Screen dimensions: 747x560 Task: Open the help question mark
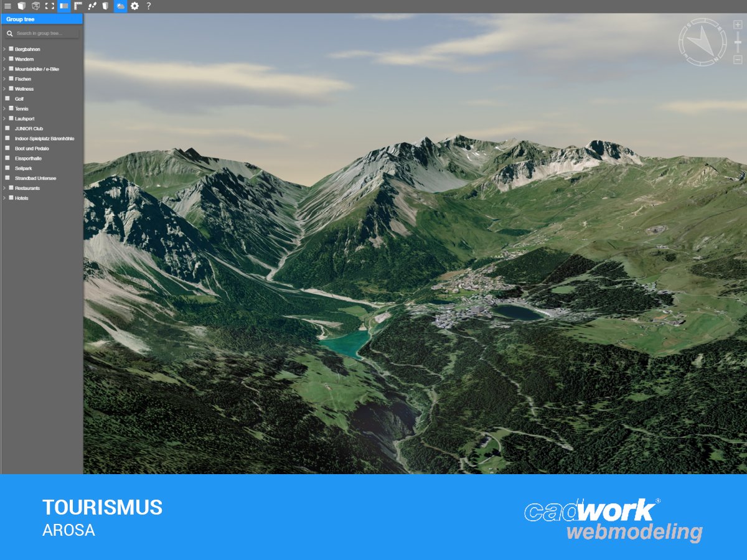pos(148,6)
